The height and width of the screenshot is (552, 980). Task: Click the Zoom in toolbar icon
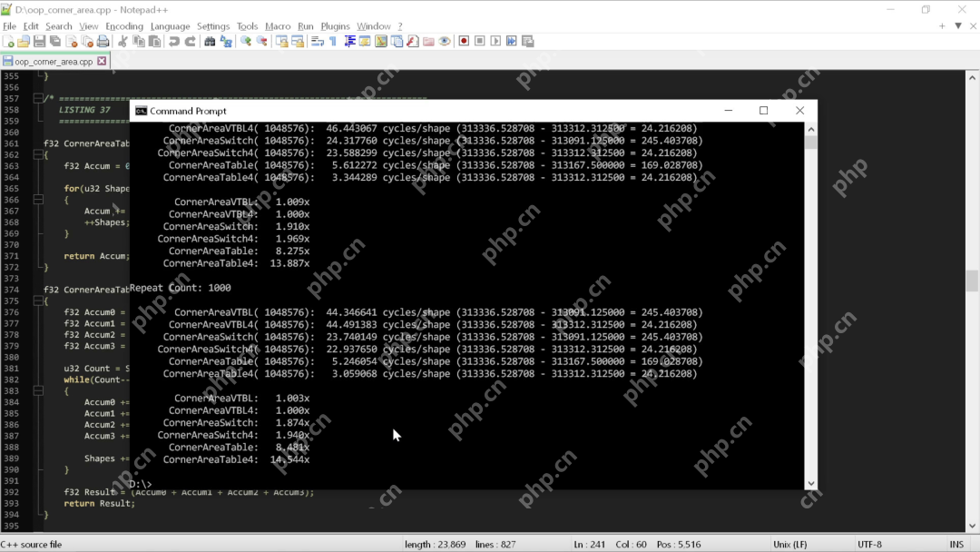pyautogui.click(x=246, y=42)
